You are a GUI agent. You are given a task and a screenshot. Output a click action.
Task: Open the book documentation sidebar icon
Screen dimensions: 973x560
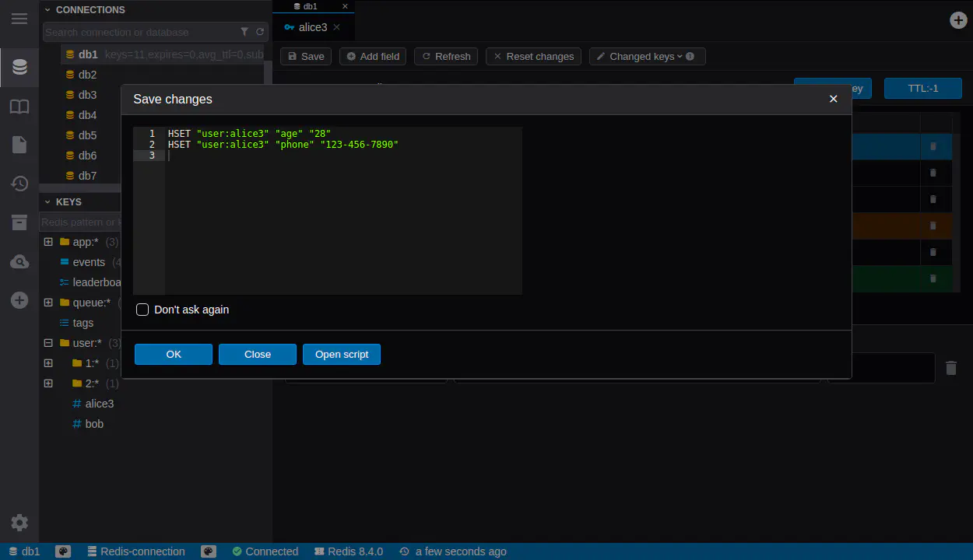coord(19,107)
